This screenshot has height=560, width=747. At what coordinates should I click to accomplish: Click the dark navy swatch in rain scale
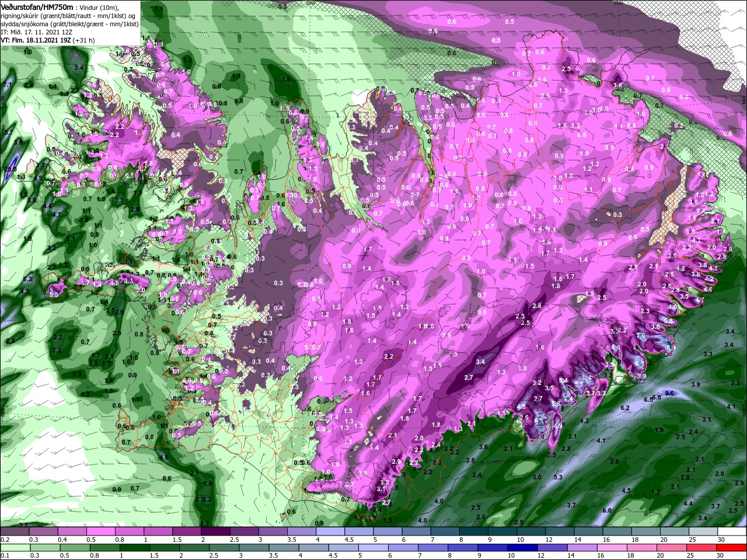point(522,548)
